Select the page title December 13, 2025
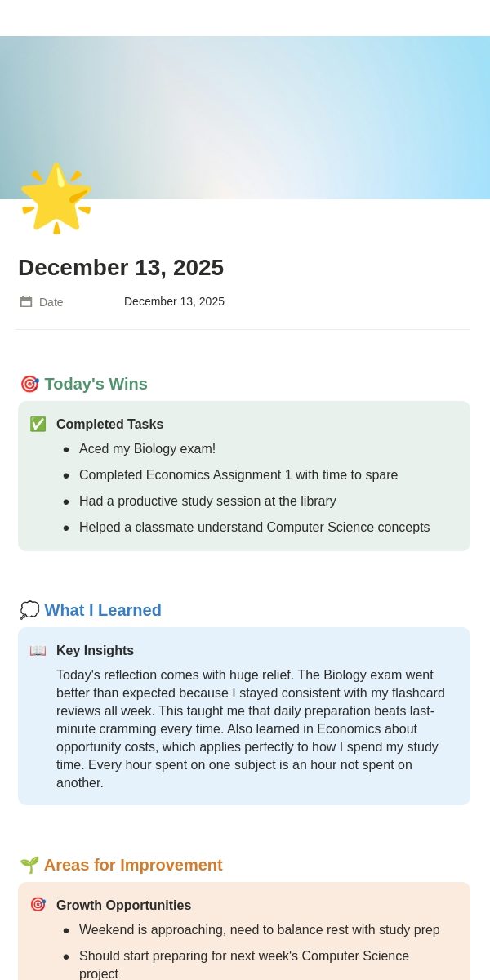490x980 pixels. pos(121,268)
